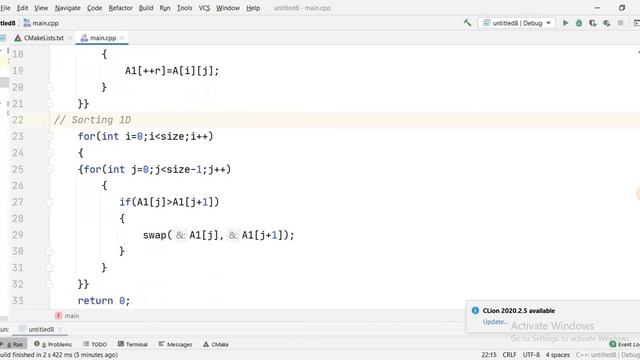Toggle the fold end marker at line 30
This screenshot has height=360, width=640.
(49, 251)
